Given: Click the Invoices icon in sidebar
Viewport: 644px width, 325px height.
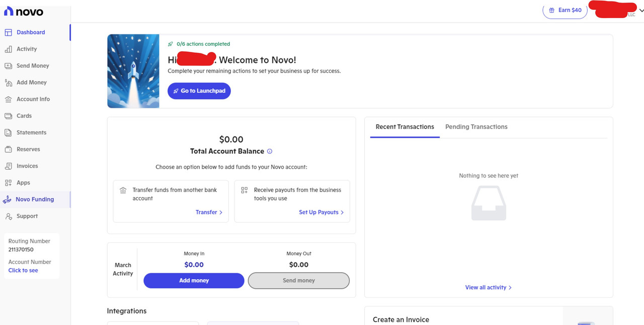Looking at the screenshot, I should (8, 166).
